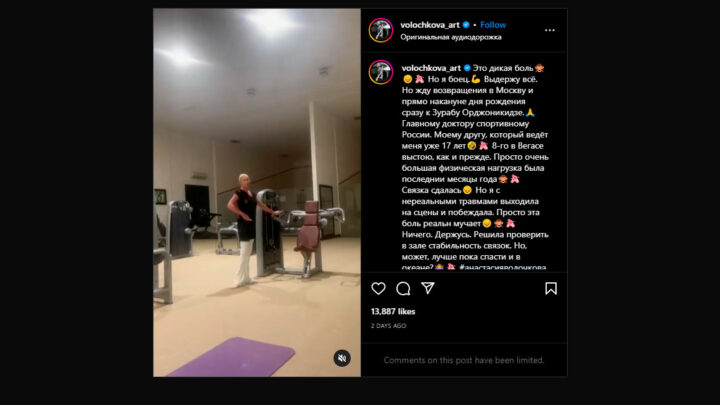Click the verified badge beside caption username

click(x=467, y=68)
